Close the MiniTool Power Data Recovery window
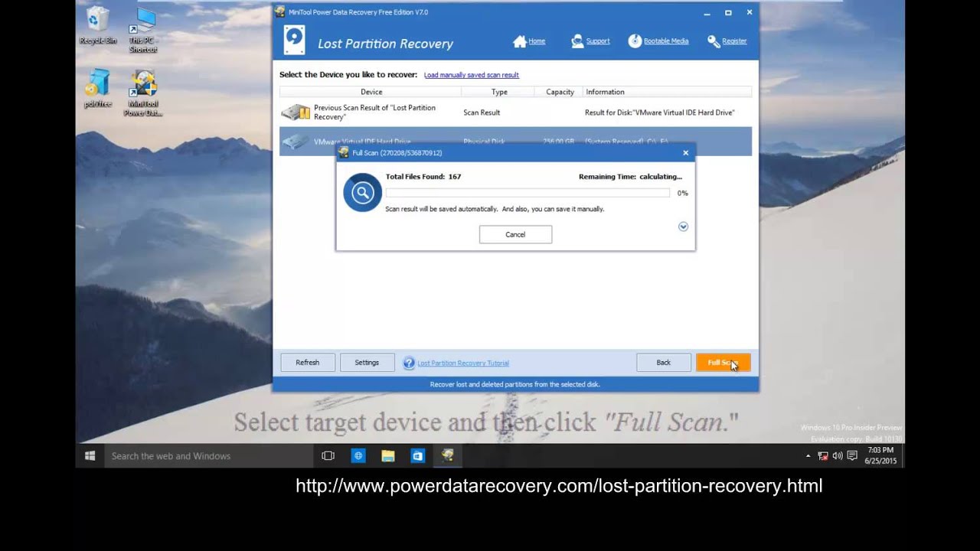This screenshot has height=551, width=980. (x=750, y=12)
